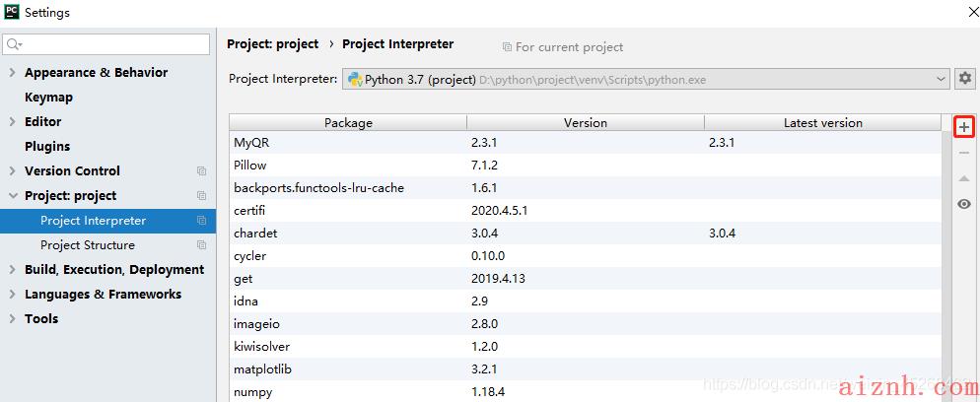Open Tools settings
The height and width of the screenshot is (402, 980).
(41, 318)
